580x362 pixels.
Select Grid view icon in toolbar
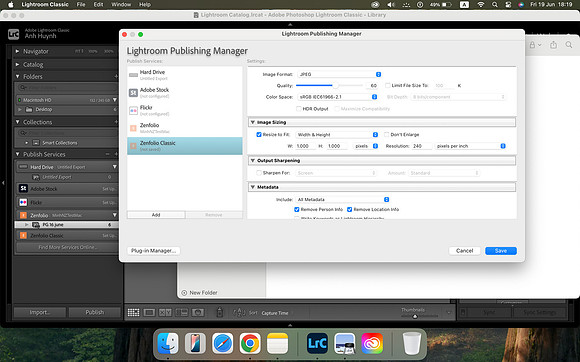pyautogui.click(x=134, y=312)
